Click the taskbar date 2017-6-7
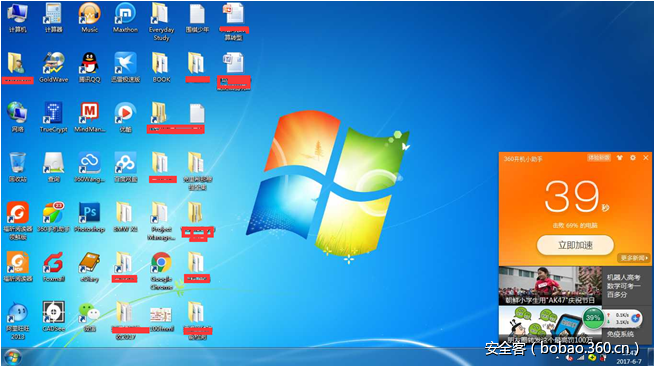This screenshot has height=367, width=655. click(x=629, y=361)
